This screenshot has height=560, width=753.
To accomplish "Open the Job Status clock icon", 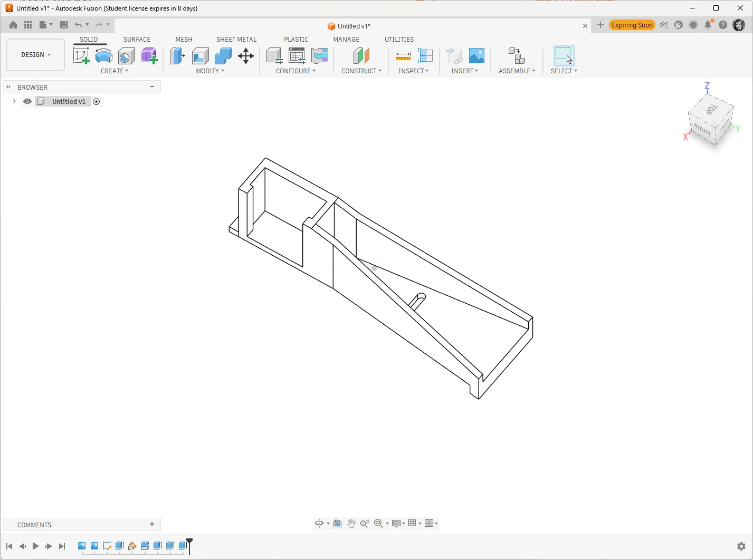I will [x=693, y=25].
